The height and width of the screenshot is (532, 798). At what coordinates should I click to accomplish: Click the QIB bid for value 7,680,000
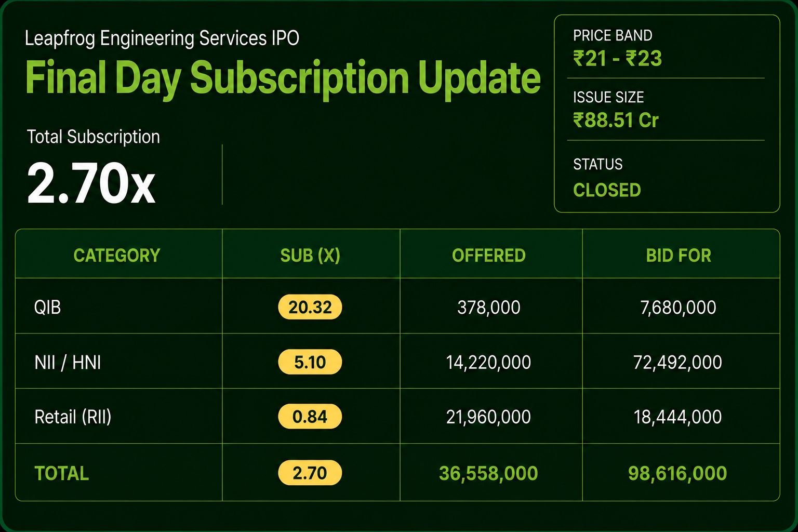point(678,308)
